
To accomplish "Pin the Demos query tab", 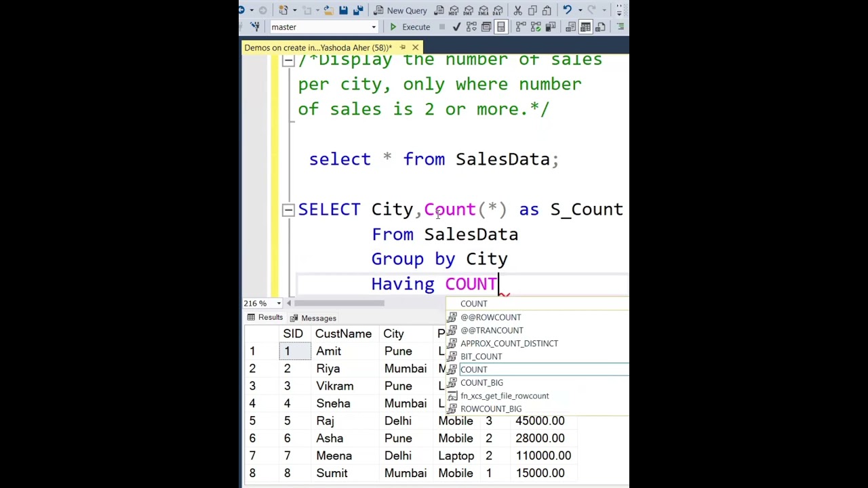I will (x=403, y=47).
